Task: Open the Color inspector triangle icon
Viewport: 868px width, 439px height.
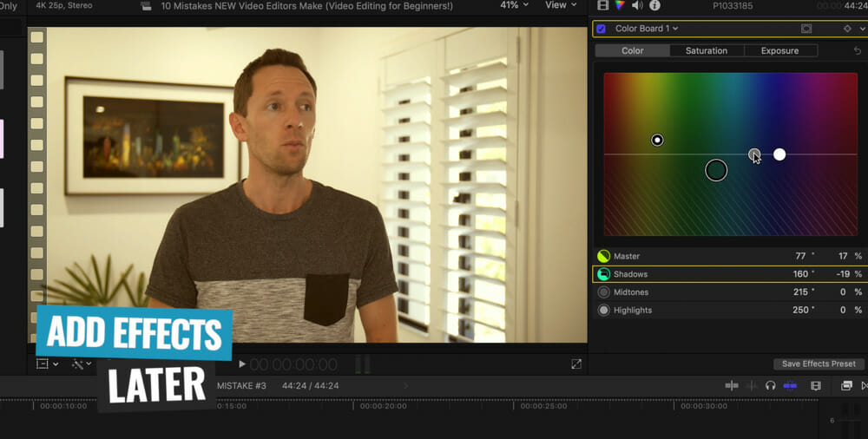Action: coord(620,5)
